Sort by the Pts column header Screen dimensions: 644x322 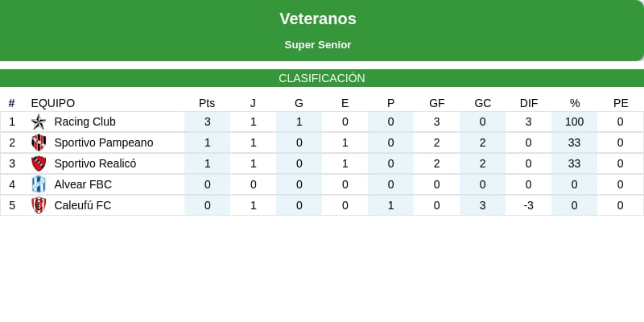(x=207, y=103)
